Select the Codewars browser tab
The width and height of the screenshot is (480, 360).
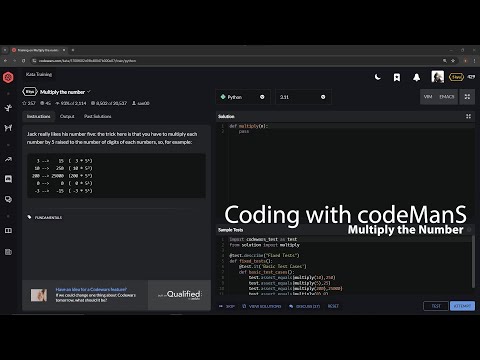[x=39, y=50]
